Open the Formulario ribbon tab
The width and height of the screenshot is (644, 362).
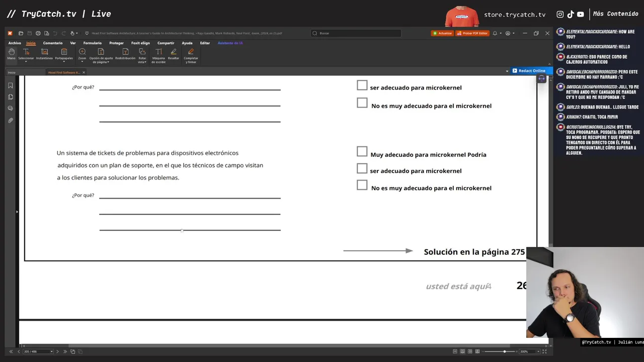[x=92, y=43]
